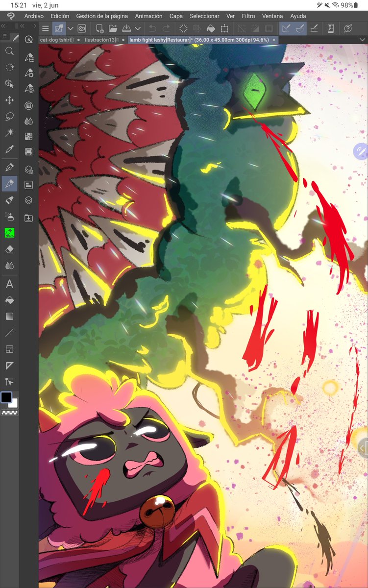Open the Quick Access palette icon
Viewport: 368px width, 588px height.
(x=29, y=40)
